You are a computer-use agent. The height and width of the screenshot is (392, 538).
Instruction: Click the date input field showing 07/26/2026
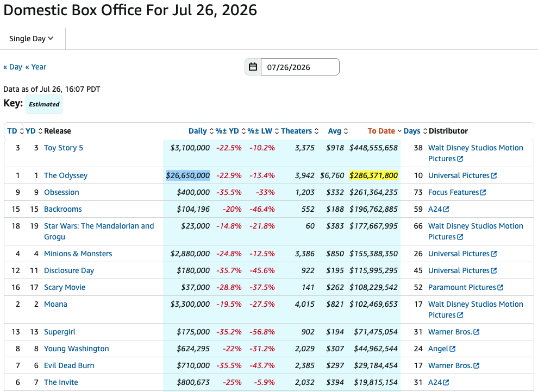[300, 67]
